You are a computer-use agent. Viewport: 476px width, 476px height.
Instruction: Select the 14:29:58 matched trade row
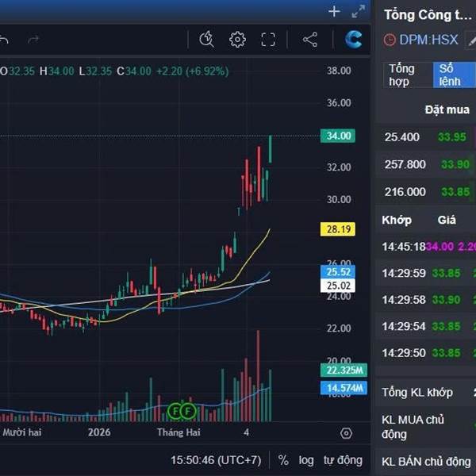click(425, 300)
